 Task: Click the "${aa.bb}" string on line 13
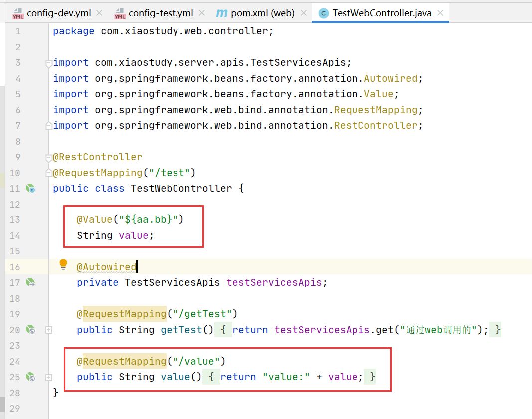pyautogui.click(x=148, y=219)
